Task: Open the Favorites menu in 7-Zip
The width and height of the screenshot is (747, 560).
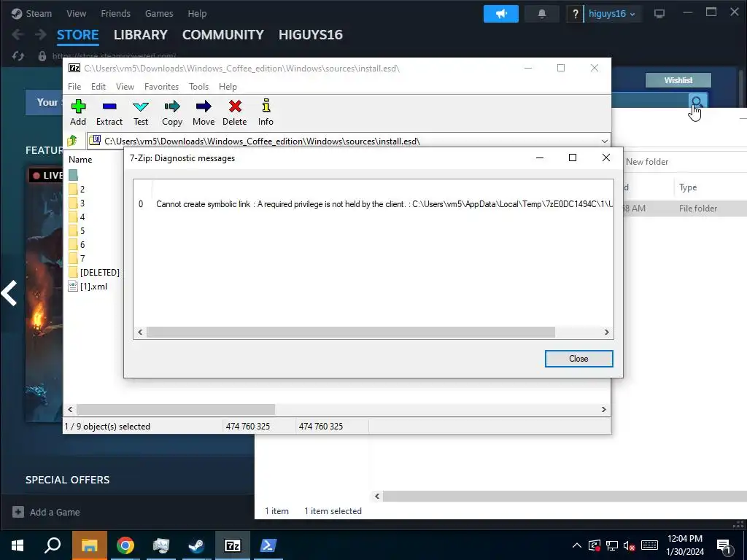Action: point(161,87)
